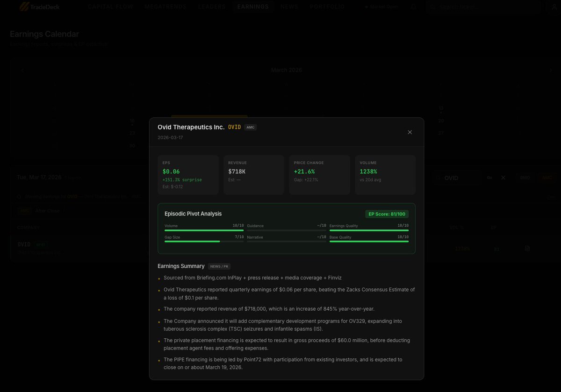Click the 845% year-over-year revenue bullet
The height and width of the screenshot is (392, 561).
pyautogui.click(x=269, y=309)
